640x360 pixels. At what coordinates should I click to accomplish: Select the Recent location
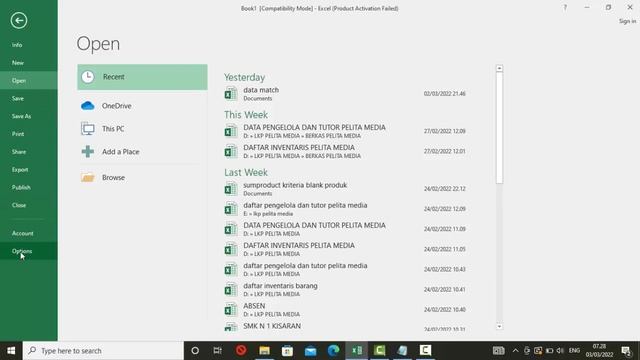[142, 77]
